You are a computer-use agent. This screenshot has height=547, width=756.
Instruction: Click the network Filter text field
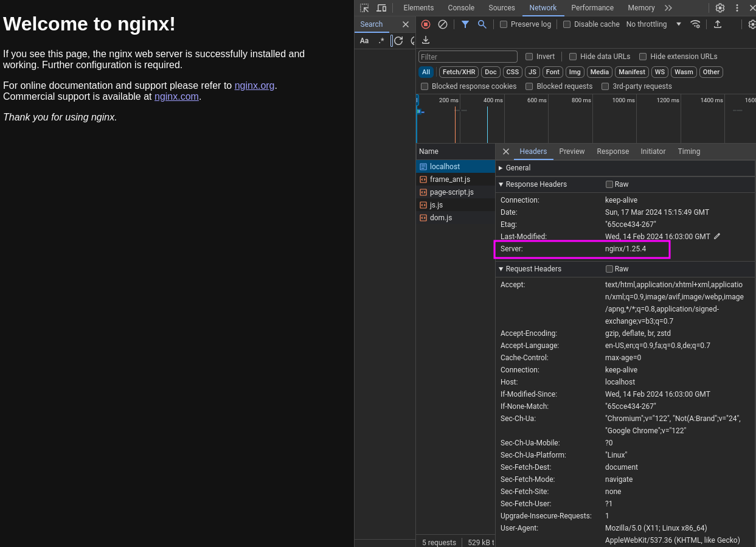pos(468,57)
